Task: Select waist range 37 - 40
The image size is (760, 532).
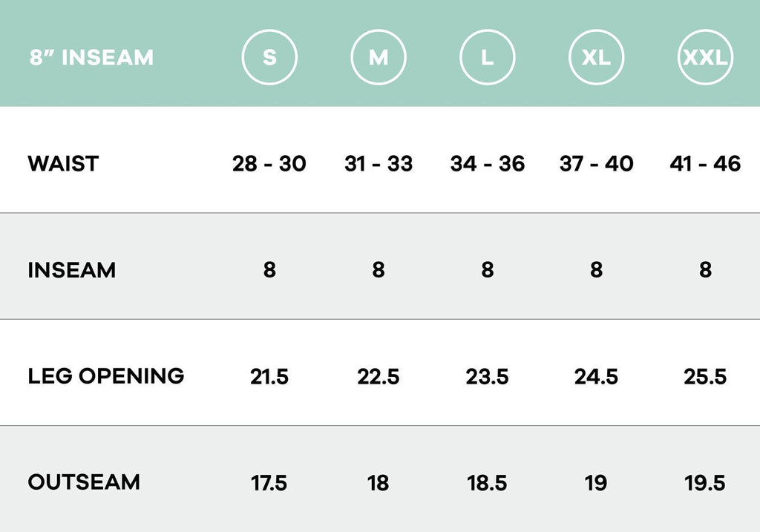Action: 596,163
